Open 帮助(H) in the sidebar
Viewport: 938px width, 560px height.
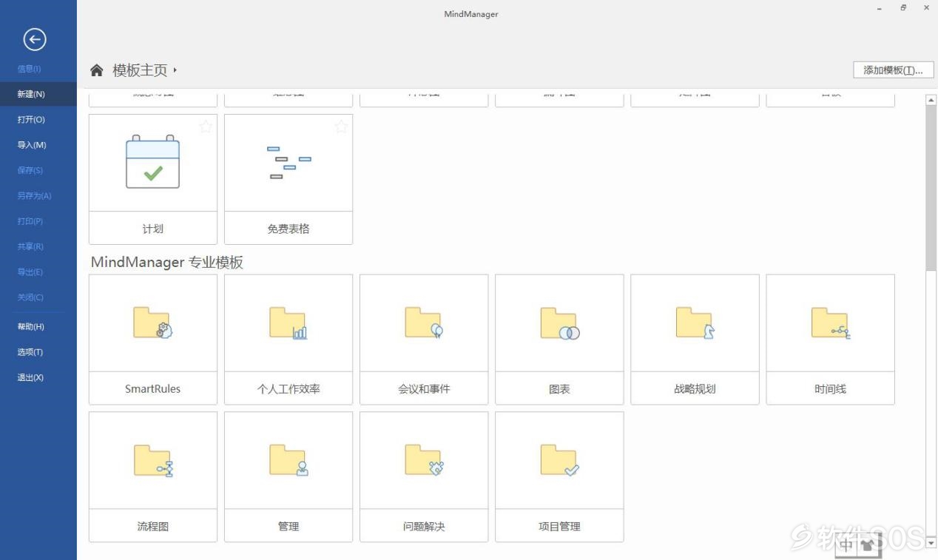pos(38,326)
